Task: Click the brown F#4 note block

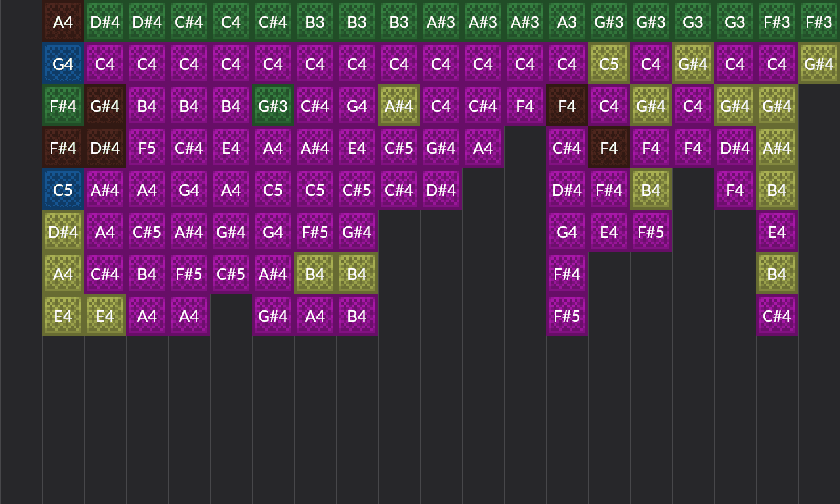Action: (63, 148)
